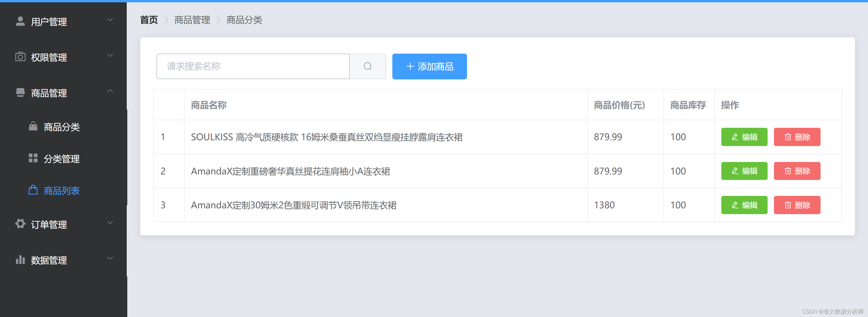Click the 商品分类 breadcrumb

pos(244,20)
